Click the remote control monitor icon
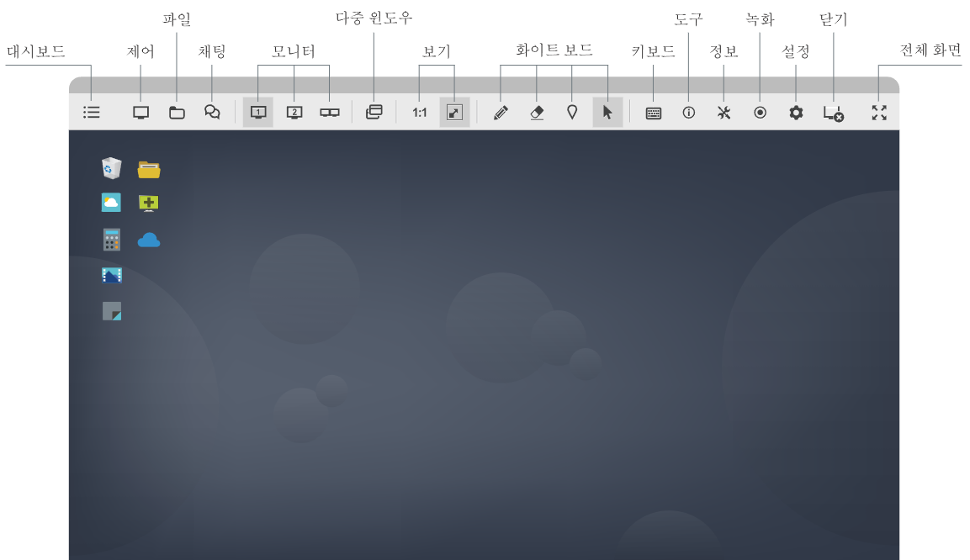 point(141,113)
